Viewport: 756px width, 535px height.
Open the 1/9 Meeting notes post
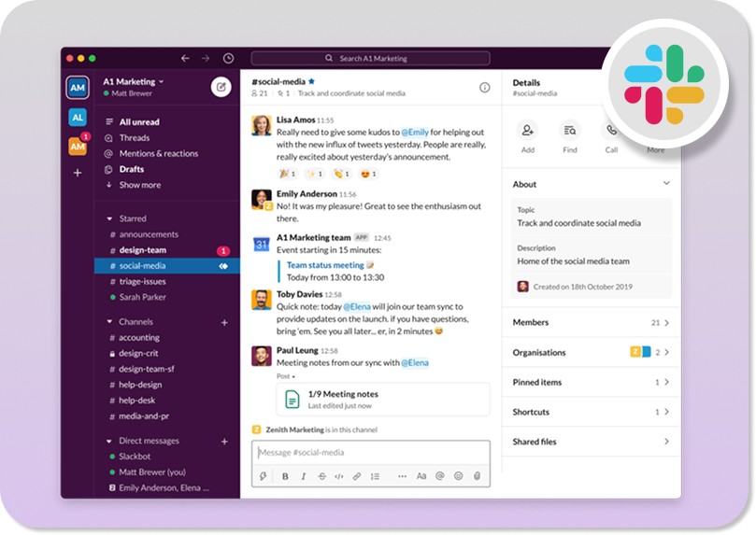pos(383,400)
